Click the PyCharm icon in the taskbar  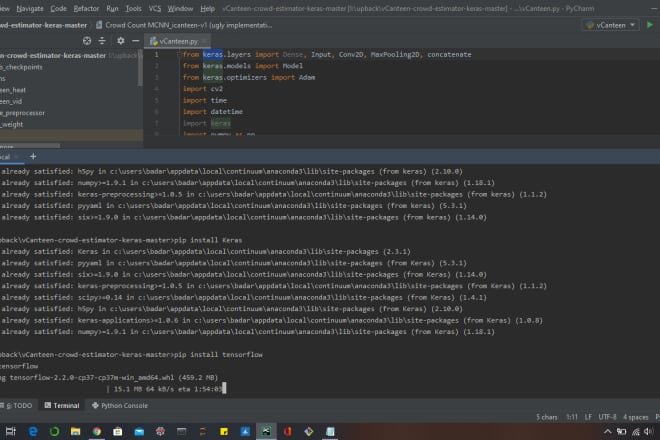click(x=266, y=431)
